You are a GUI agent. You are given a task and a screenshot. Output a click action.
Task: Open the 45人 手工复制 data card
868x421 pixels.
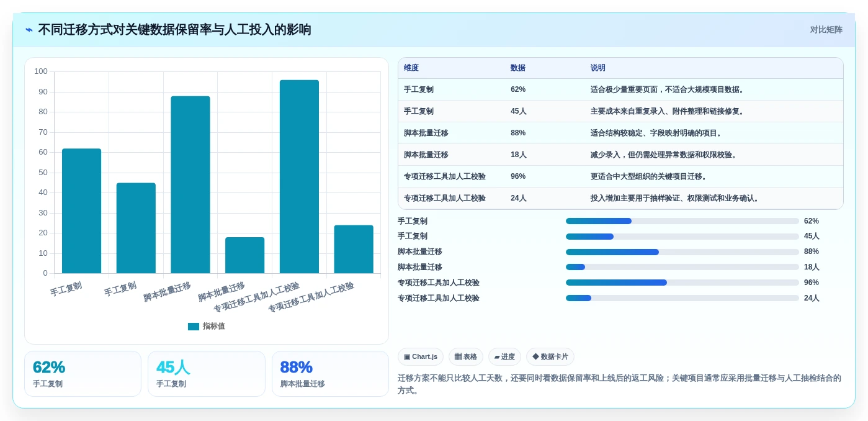point(207,374)
